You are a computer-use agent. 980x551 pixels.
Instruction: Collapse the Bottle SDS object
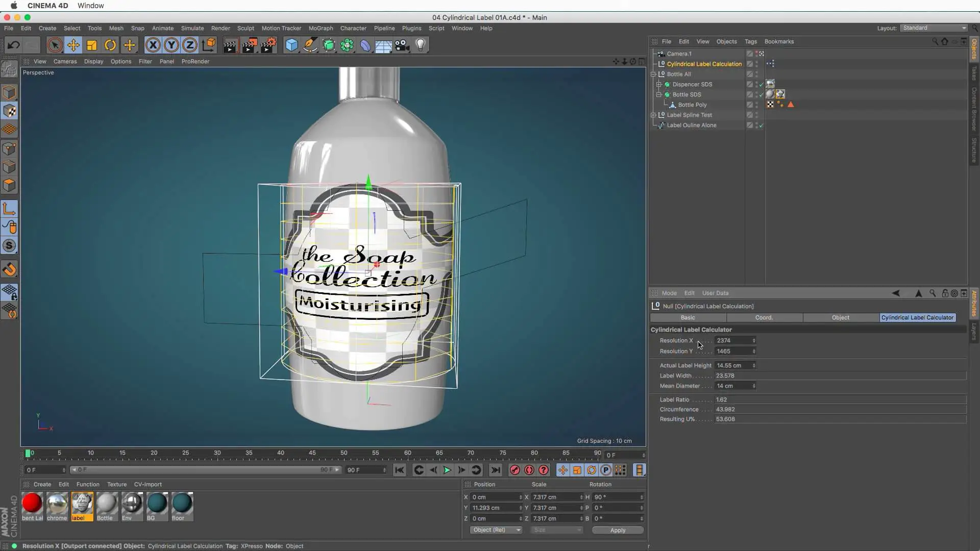pos(659,94)
